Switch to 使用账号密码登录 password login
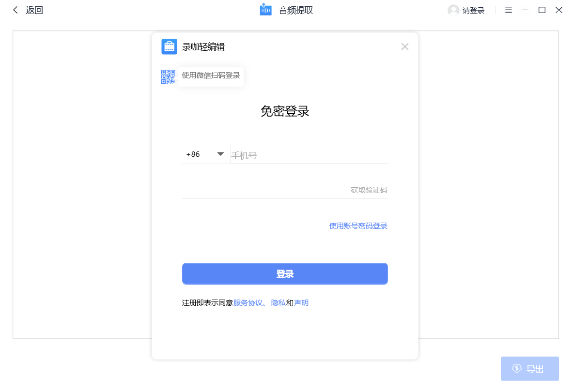The image size is (573, 392). 358,226
